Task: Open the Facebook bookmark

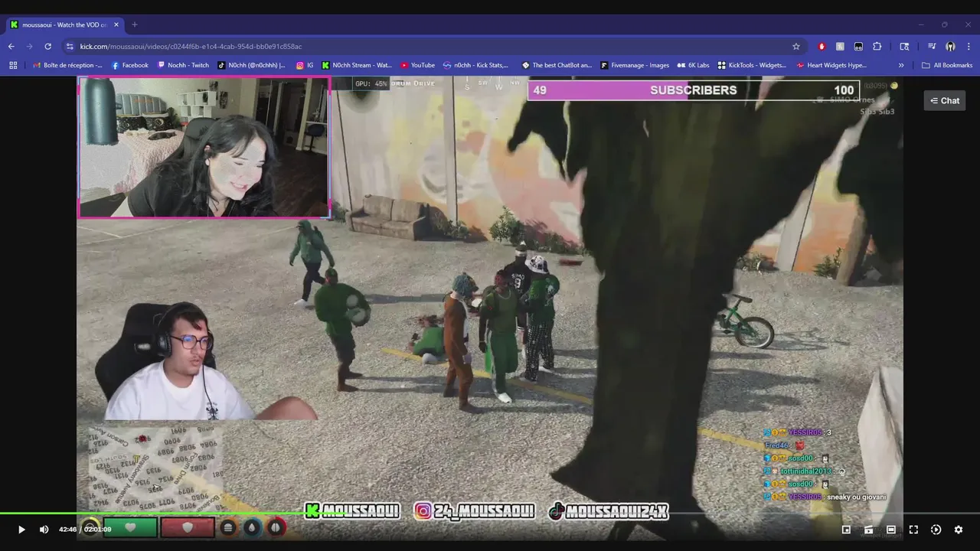Action: [129, 65]
